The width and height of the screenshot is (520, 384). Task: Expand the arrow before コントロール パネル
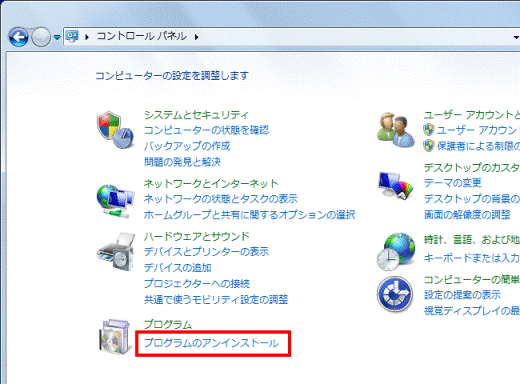[x=87, y=37]
